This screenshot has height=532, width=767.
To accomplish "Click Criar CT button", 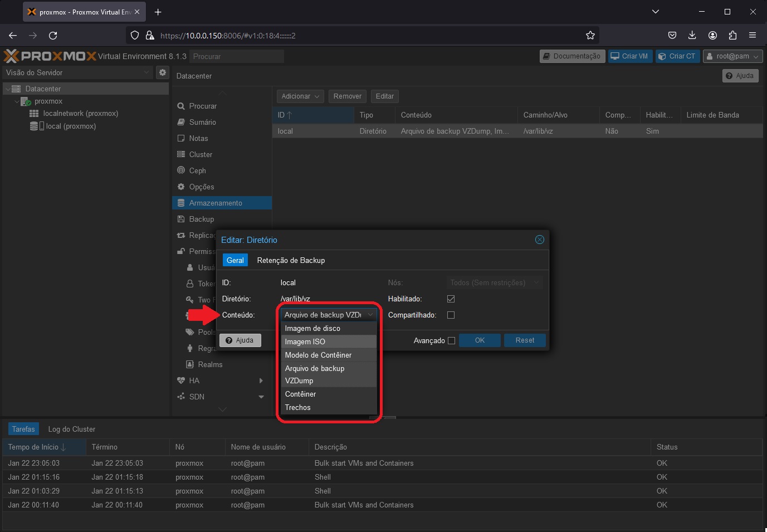I will (677, 56).
